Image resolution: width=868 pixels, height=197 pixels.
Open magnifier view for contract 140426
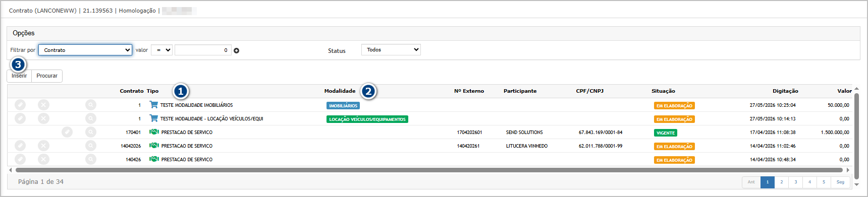91,159
